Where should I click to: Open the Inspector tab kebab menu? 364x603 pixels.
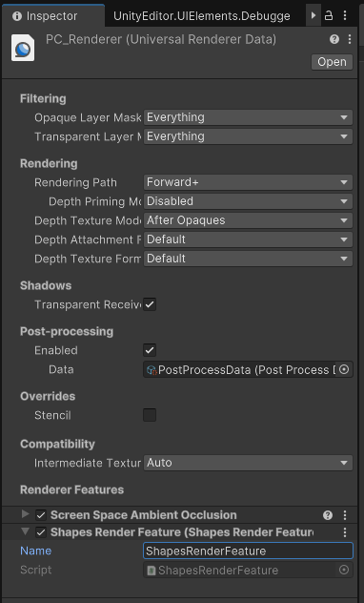pos(345,15)
